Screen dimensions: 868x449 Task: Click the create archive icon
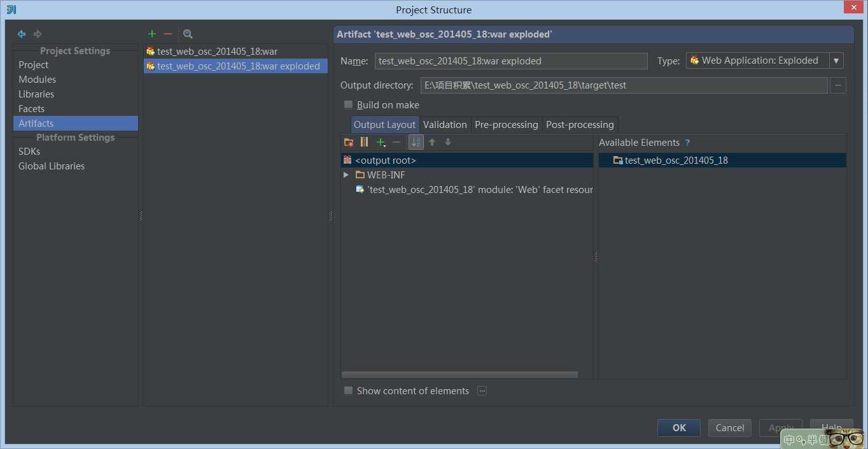(x=364, y=142)
